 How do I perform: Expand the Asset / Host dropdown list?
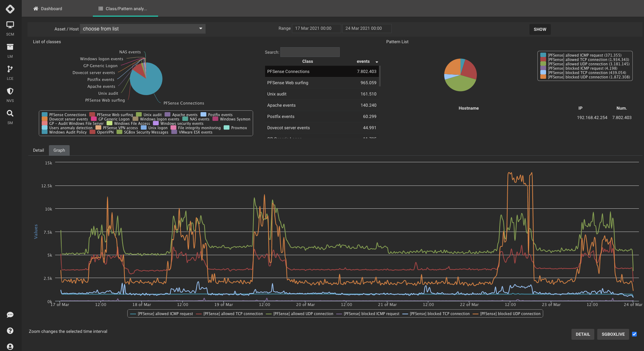click(143, 29)
